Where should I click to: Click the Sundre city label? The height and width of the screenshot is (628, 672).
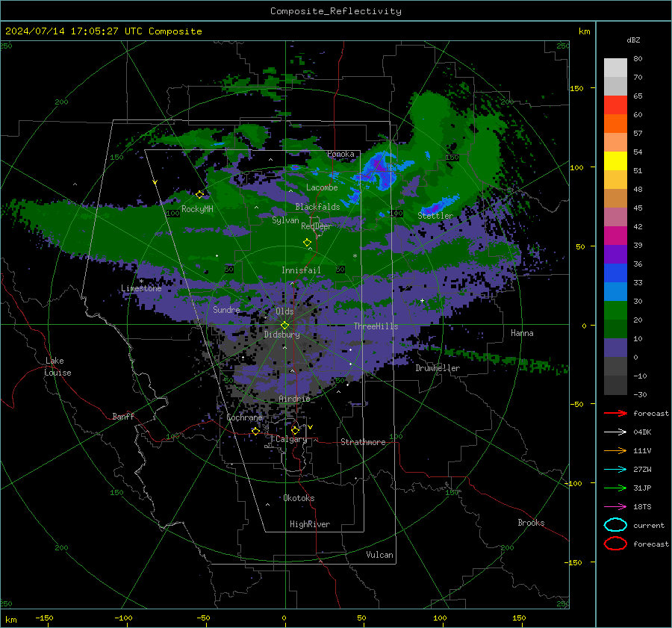(226, 309)
